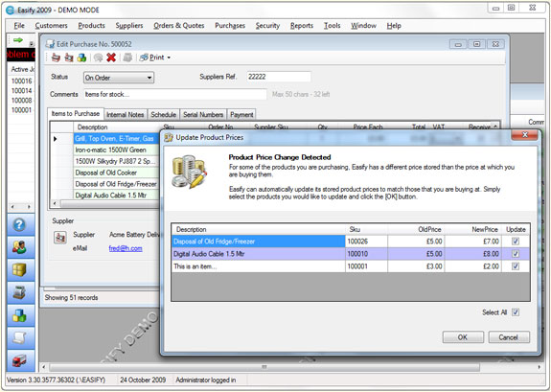This screenshot has height=392, width=551.
Task: Click the OldPrice column header
Action: [x=416, y=229]
